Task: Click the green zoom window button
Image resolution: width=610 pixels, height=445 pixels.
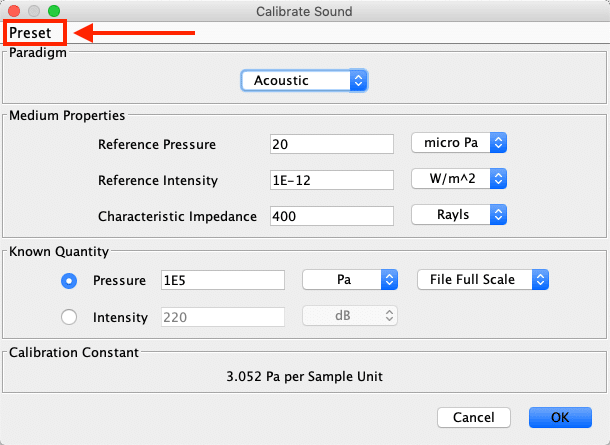Action: coord(54,11)
